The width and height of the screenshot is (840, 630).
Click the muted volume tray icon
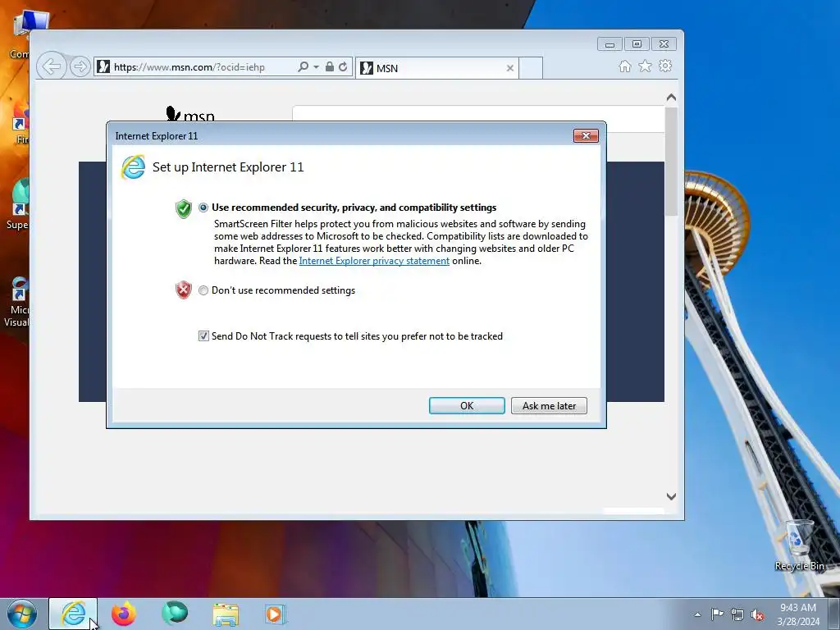click(x=757, y=615)
